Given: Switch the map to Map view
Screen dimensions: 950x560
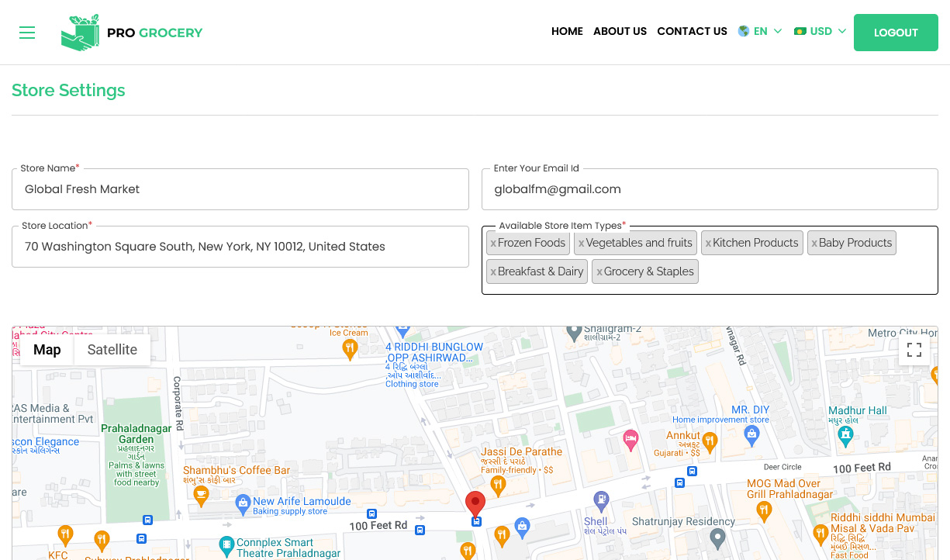Looking at the screenshot, I should [47, 350].
